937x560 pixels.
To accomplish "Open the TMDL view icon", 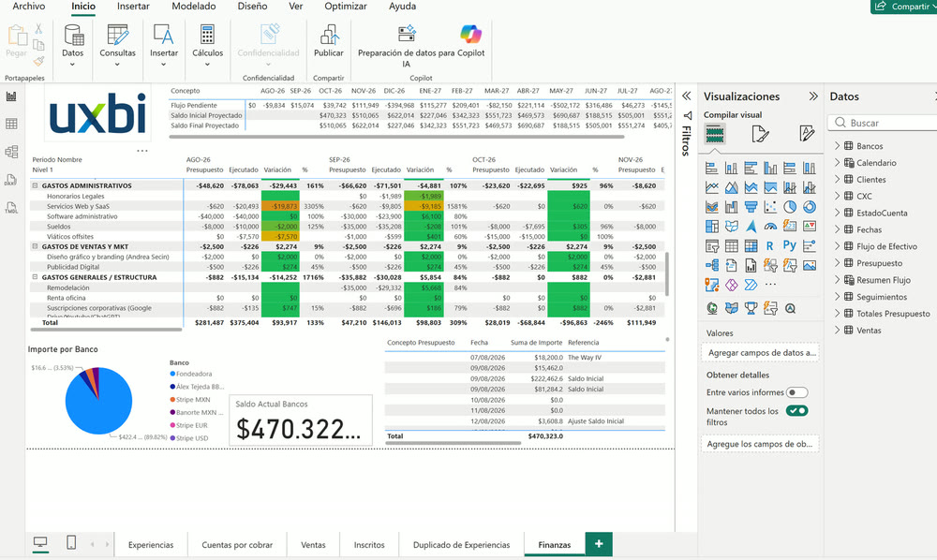I will coord(11,207).
